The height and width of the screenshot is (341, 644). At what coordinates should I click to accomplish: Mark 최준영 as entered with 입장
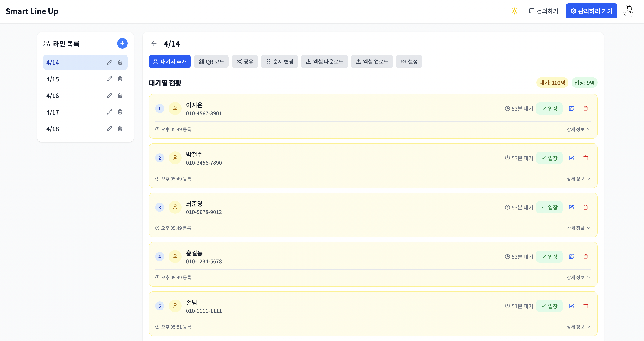[x=549, y=207]
